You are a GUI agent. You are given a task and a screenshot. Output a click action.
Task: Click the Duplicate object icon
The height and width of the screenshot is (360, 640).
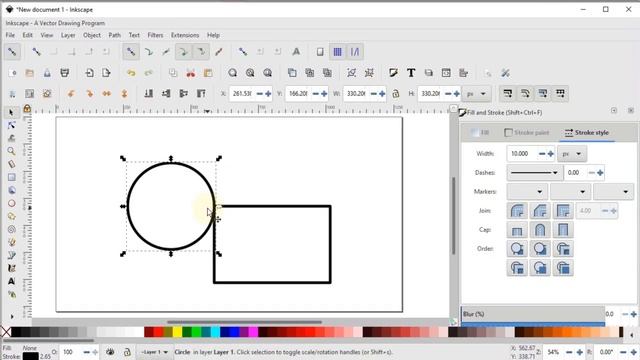292,73
